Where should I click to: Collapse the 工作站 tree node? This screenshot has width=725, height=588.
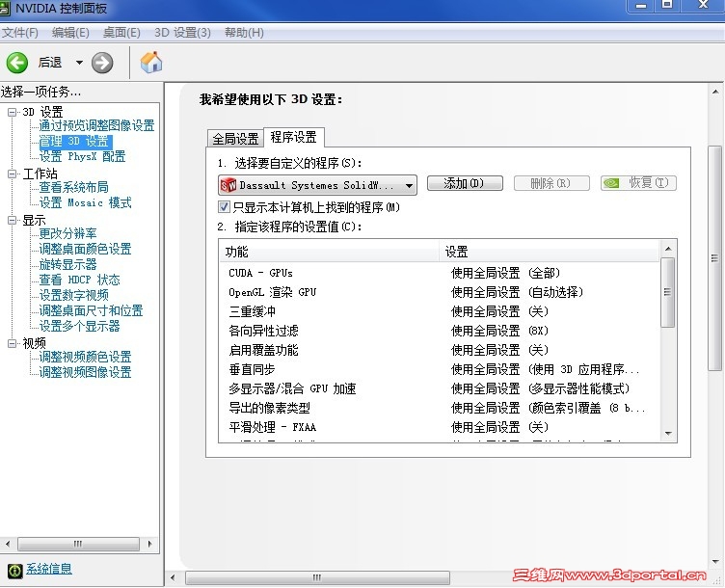coord(12,174)
